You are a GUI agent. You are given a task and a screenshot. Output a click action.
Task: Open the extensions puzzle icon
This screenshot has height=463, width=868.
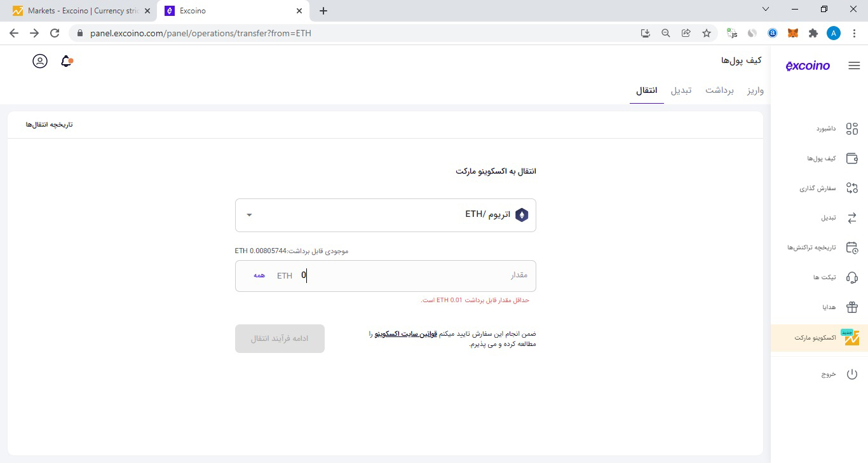(x=813, y=33)
